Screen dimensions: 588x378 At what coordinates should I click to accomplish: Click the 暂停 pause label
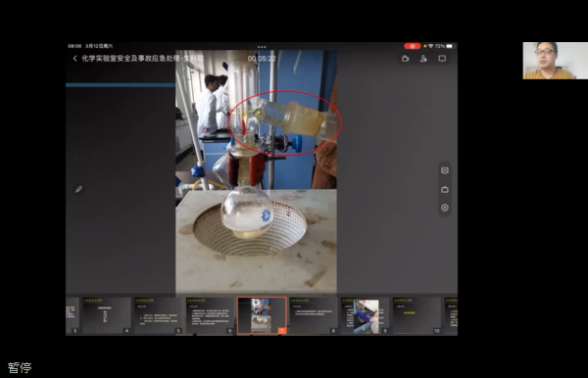pyautogui.click(x=20, y=367)
